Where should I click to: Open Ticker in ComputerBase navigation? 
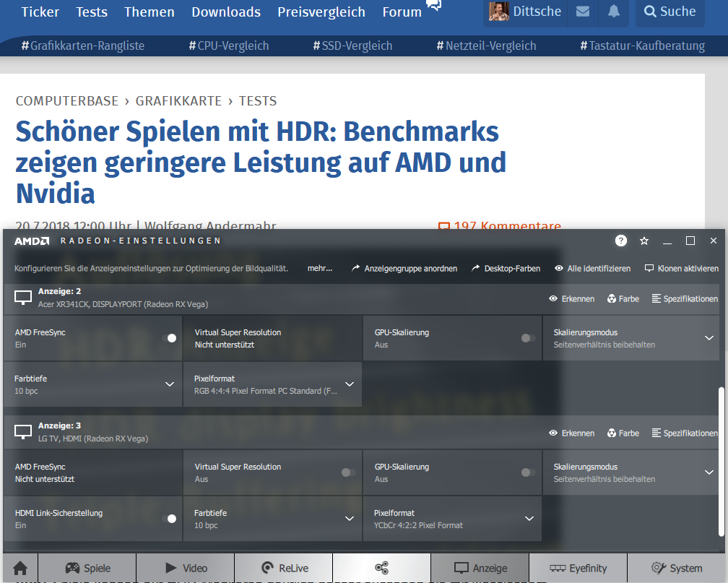tap(40, 12)
